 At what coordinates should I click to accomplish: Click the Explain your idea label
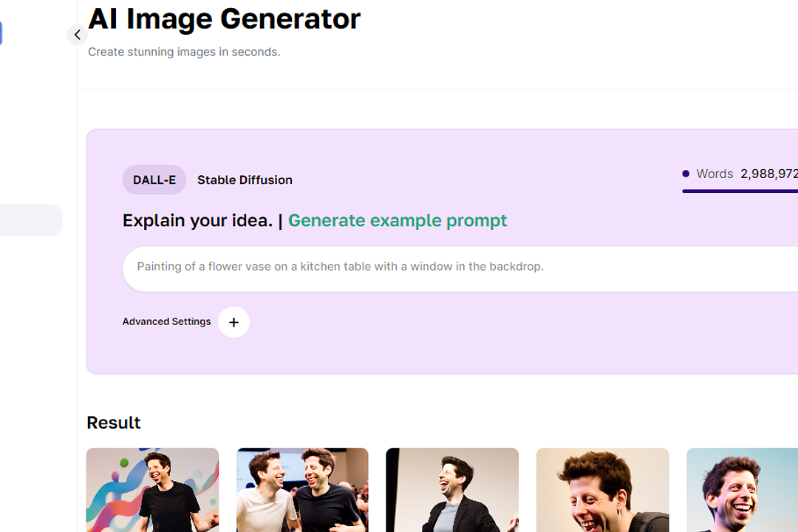pyautogui.click(x=197, y=220)
